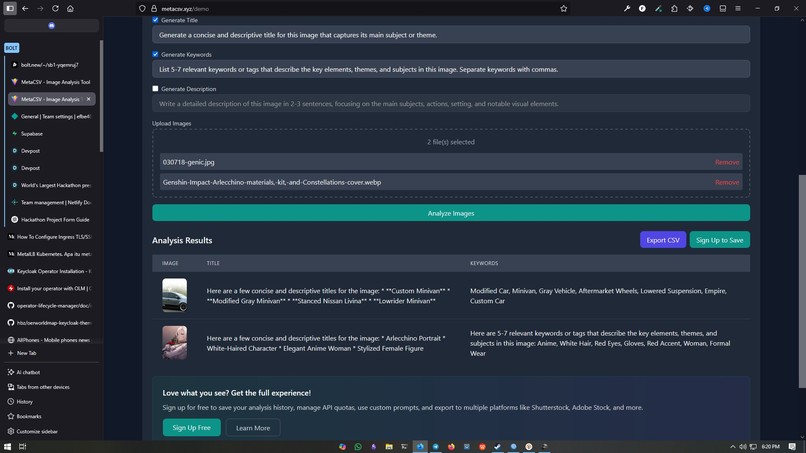Show site security padlock info

coord(154,9)
